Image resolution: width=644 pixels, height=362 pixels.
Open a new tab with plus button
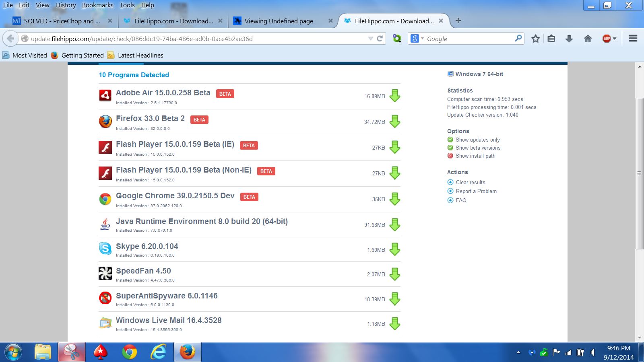point(458,21)
